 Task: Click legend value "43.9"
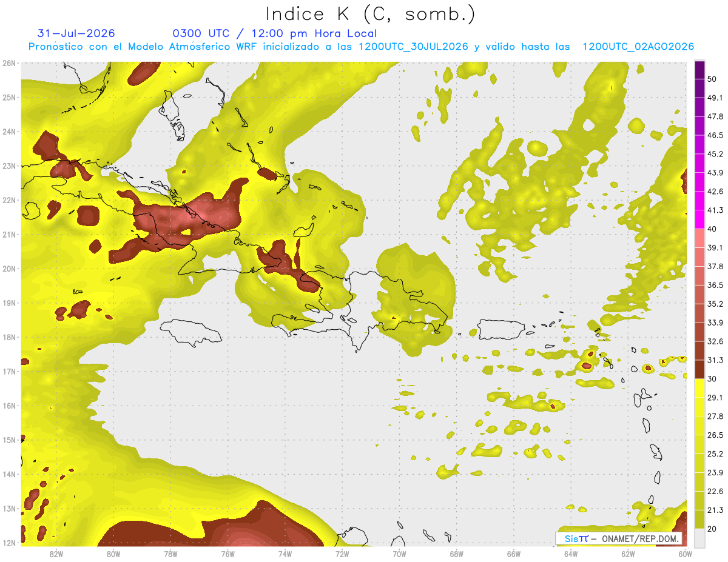(715, 173)
